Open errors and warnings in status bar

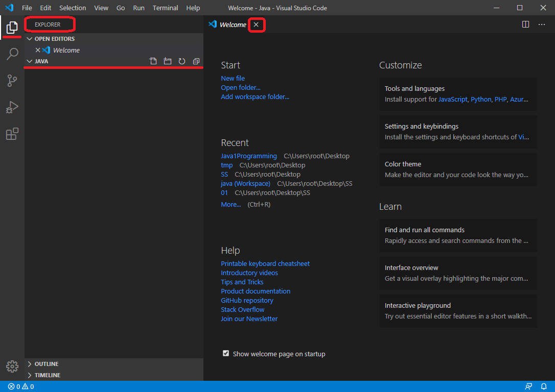[21, 386]
